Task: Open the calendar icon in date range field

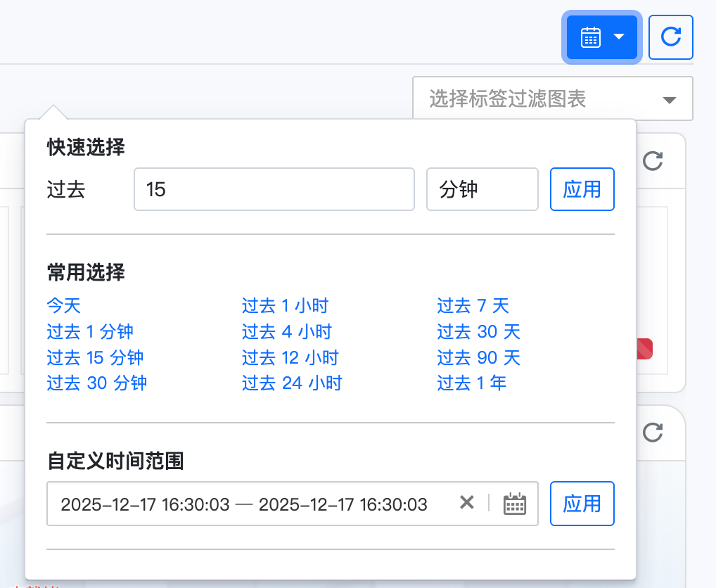Action: (515, 504)
